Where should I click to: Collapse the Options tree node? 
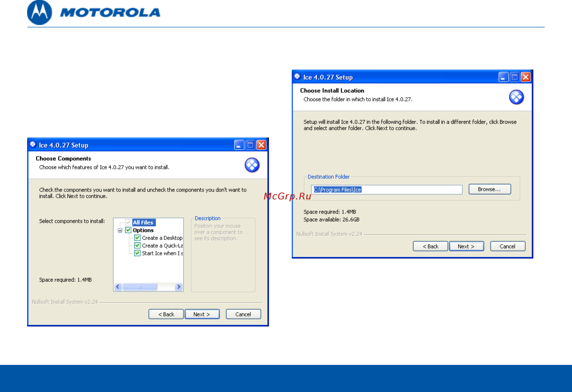click(120, 230)
